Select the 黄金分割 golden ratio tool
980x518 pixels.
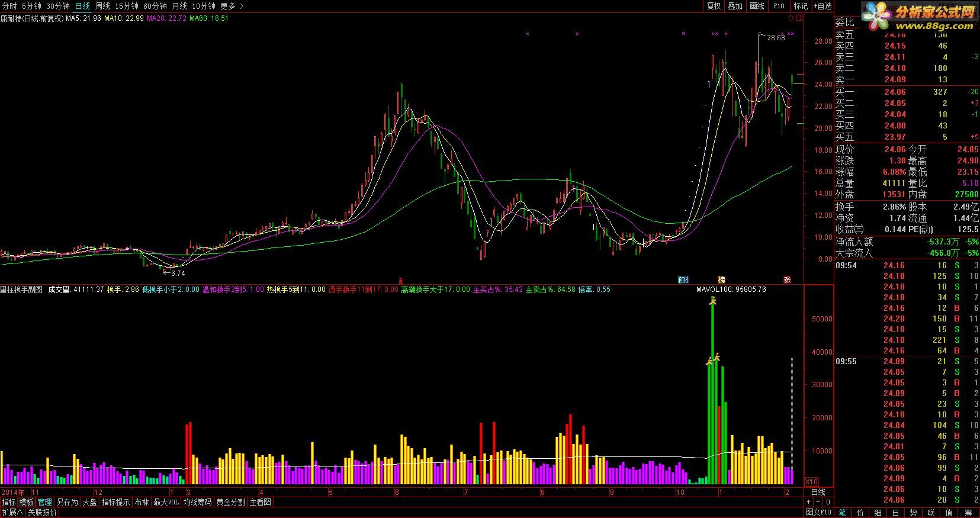pyautogui.click(x=230, y=502)
